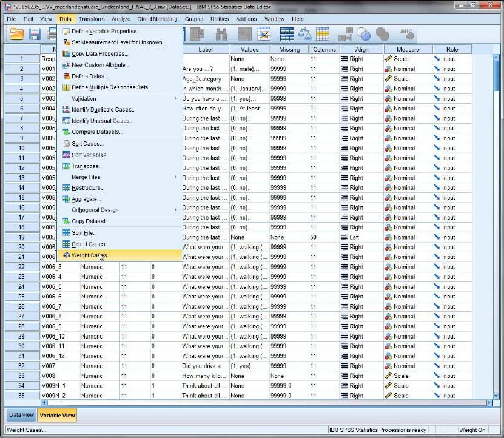Choose Split File in the Data menu
504x438 pixels.
pos(119,232)
